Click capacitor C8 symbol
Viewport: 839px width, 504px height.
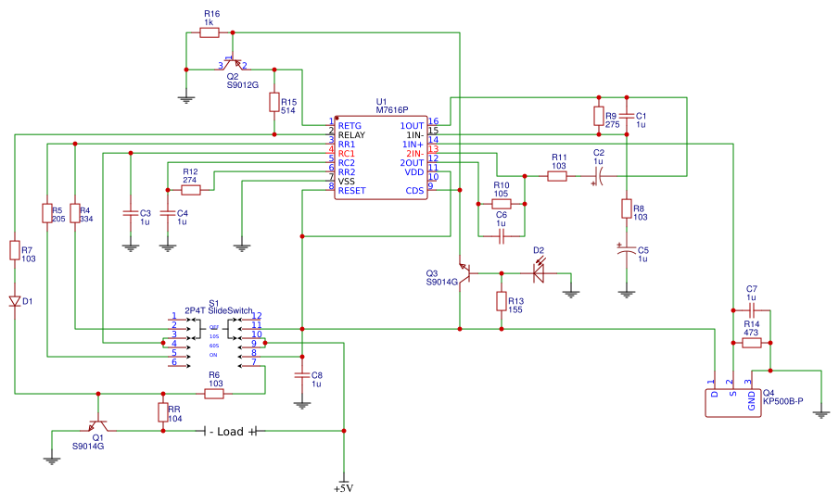coord(302,375)
